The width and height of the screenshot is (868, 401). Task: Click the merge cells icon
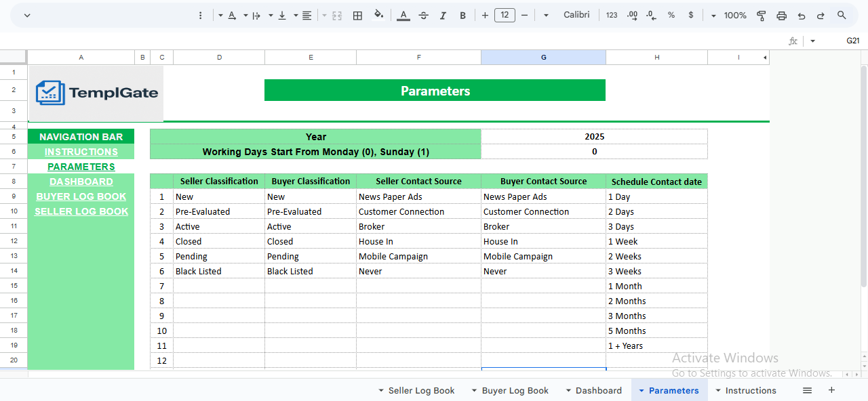pos(337,15)
